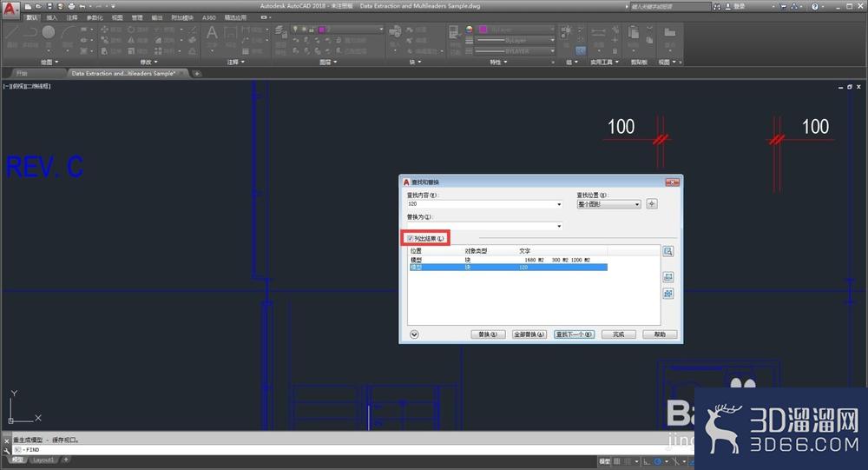The height and width of the screenshot is (470, 868).
Task: Click the Plot printer icon in quick access toolbar
Action: (71, 6)
